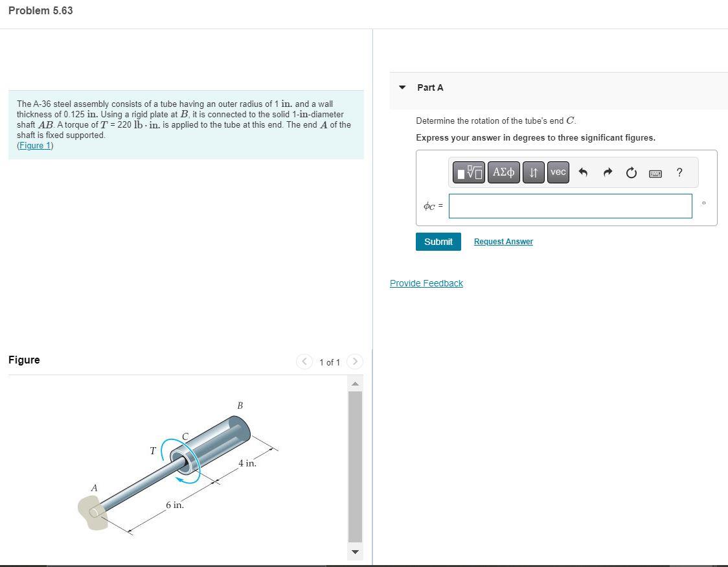This screenshot has width=728, height=567.
Task: Reset the answer field with the reset icon
Action: click(x=631, y=172)
